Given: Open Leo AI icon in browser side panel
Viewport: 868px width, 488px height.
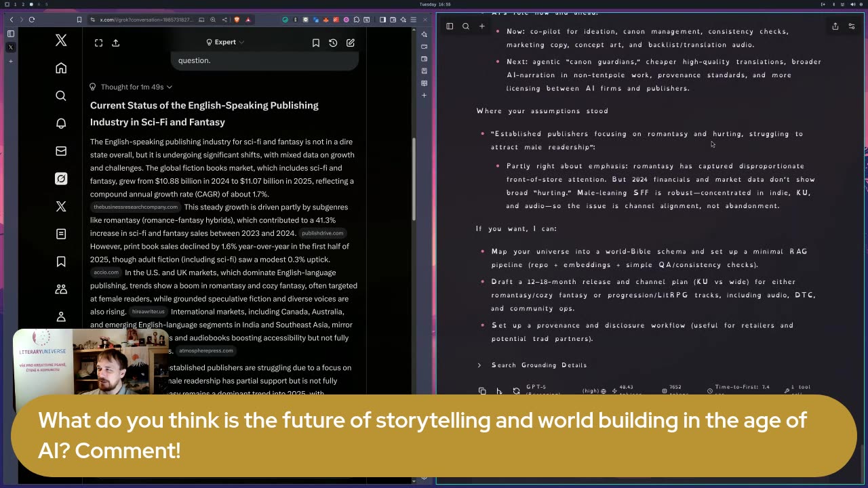Looking at the screenshot, I should 425,34.
